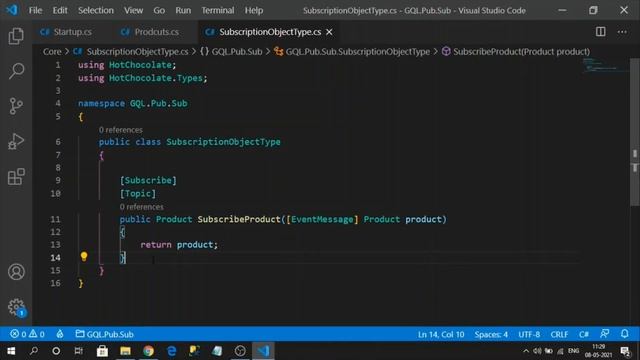
Task: Open the Manage gear icon
Action: (x=16, y=307)
